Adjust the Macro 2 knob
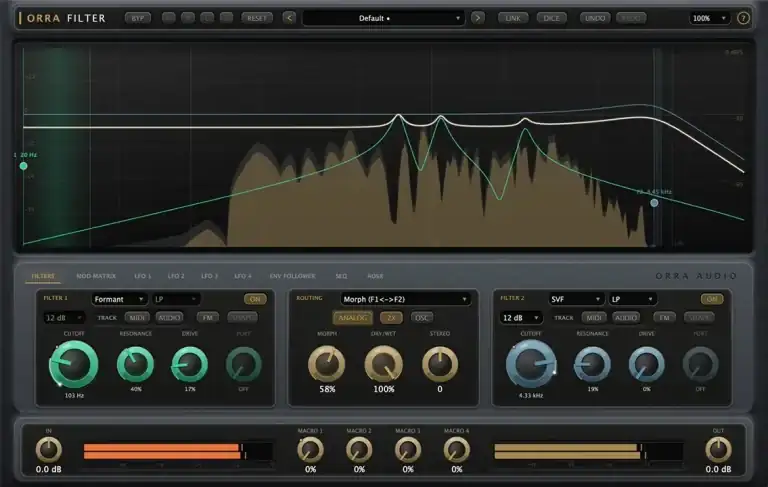The width and height of the screenshot is (768, 487). [x=359, y=450]
